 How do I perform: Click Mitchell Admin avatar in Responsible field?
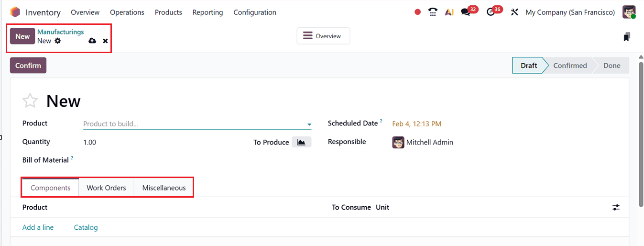398,142
